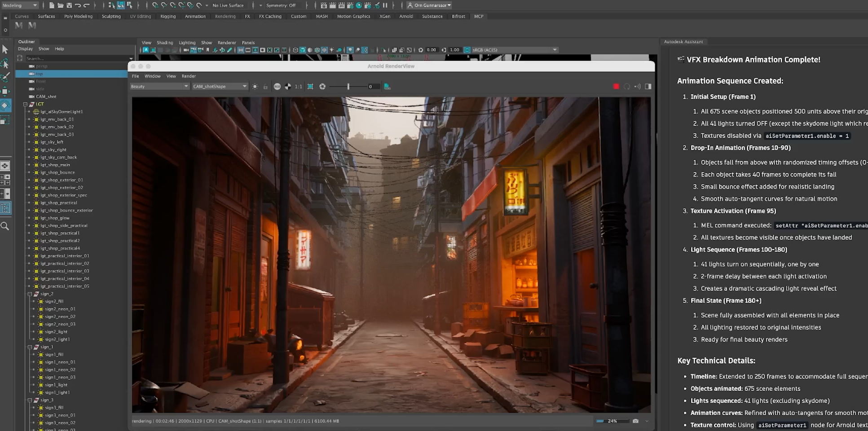Toggle the RenderView side panel icon
Screen dimensions: 868x431
(648, 87)
